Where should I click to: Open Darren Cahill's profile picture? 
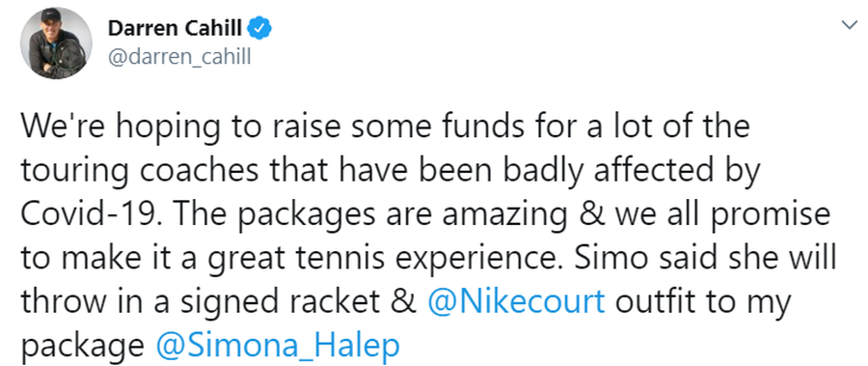tap(56, 43)
